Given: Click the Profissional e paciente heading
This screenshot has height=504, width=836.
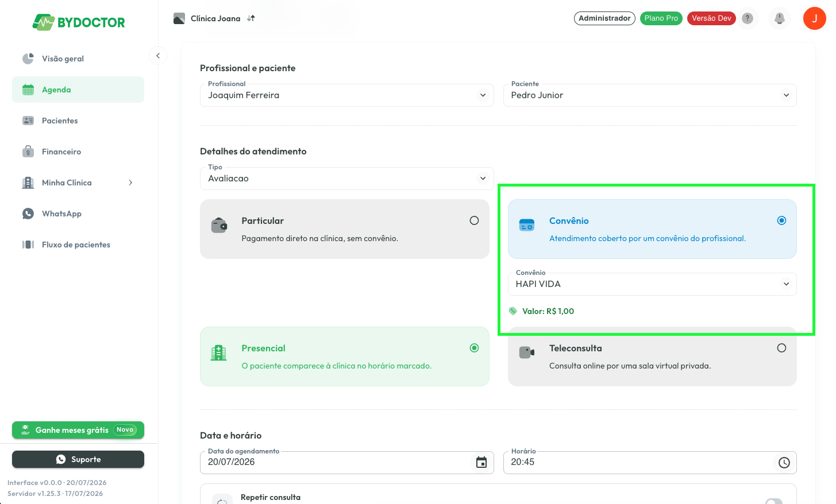Looking at the screenshot, I should pos(248,68).
